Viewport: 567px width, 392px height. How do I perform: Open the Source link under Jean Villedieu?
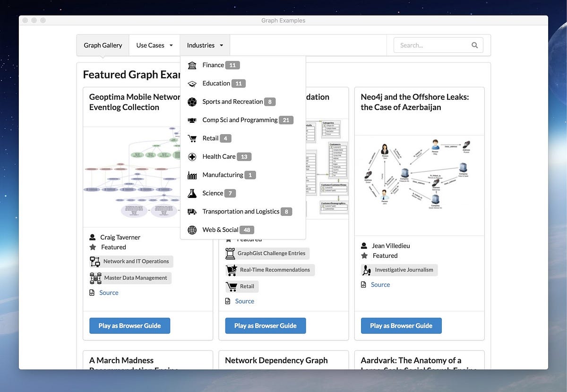tap(380, 284)
